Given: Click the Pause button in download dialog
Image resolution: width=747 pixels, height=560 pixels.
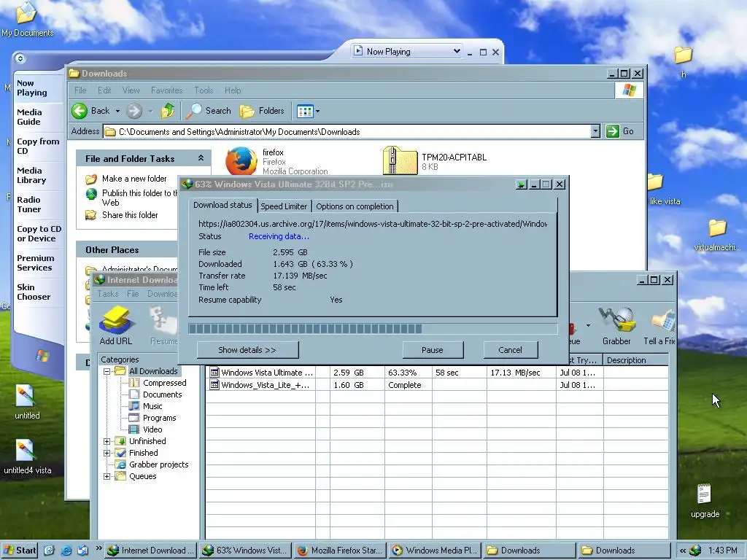Looking at the screenshot, I should (x=433, y=350).
